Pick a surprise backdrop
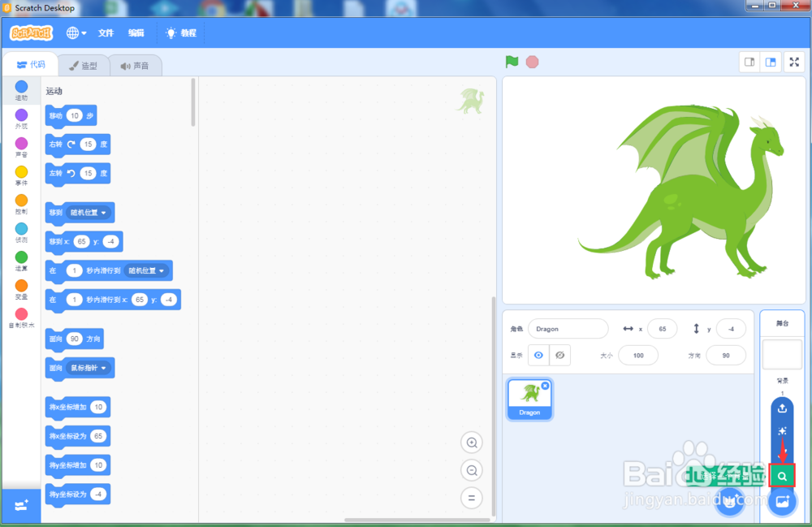 click(782, 430)
